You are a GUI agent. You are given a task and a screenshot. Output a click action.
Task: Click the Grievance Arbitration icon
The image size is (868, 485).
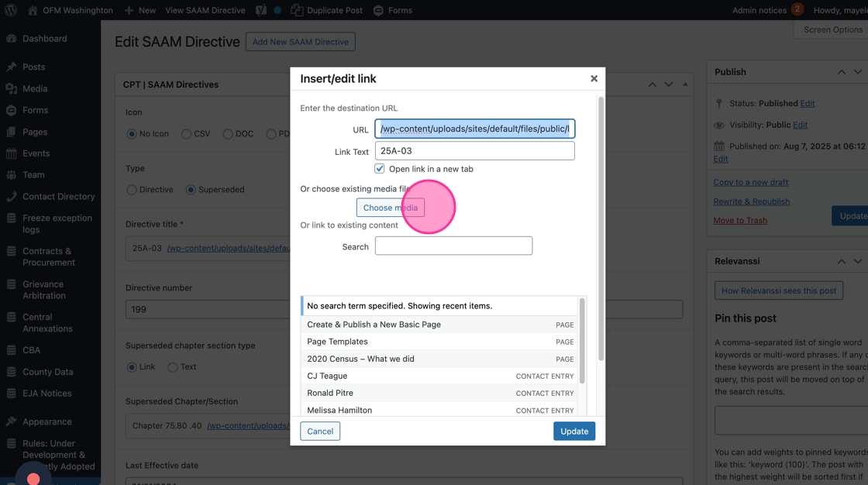click(x=11, y=284)
